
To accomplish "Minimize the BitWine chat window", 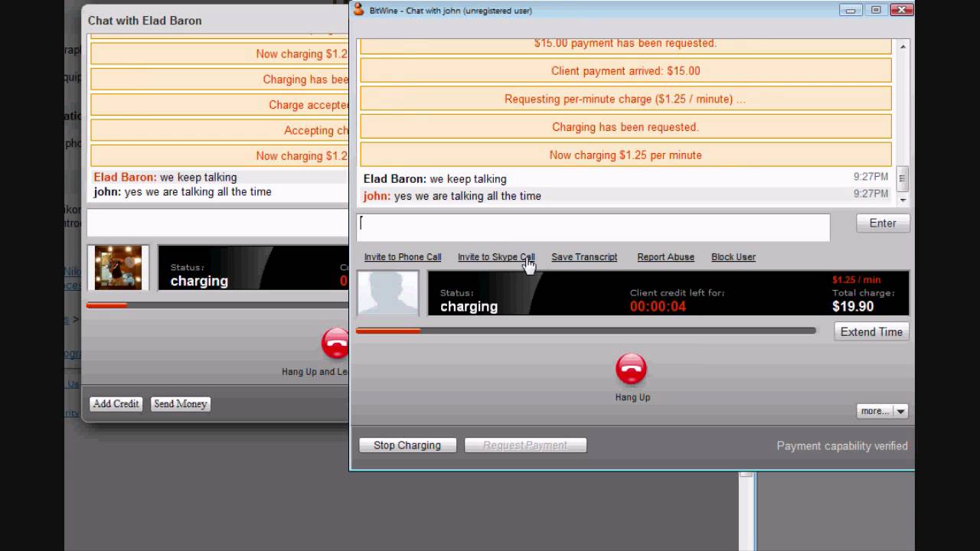I will [850, 10].
